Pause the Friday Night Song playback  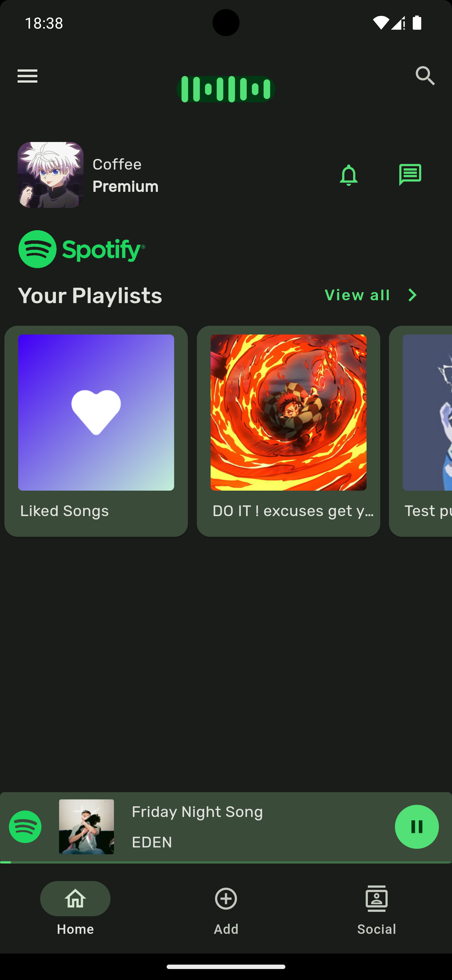[417, 827]
